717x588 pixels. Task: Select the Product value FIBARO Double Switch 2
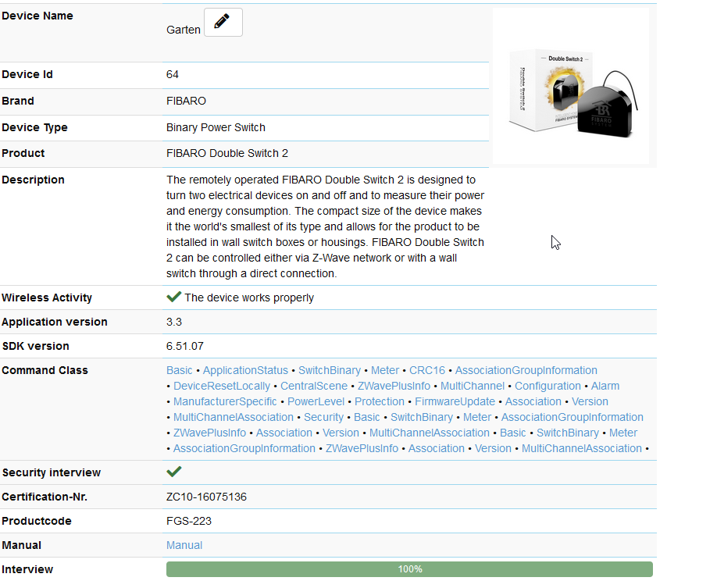coord(227,153)
